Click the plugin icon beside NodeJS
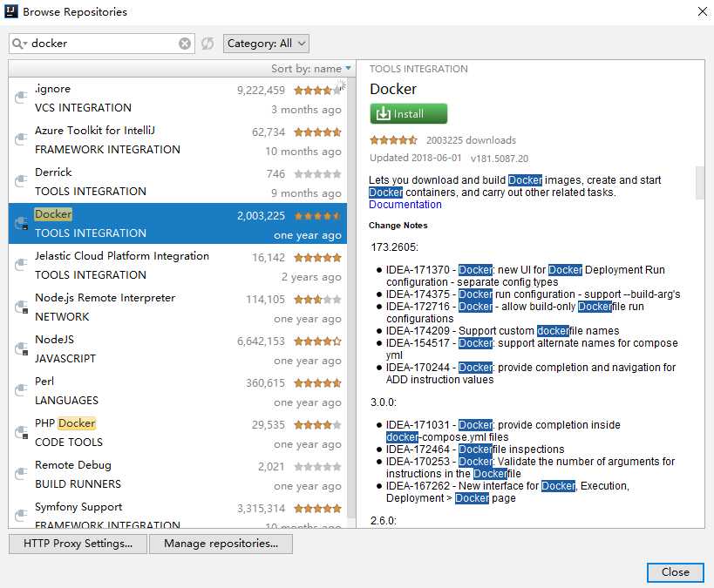The height and width of the screenshot is (588, 714). [x=22, y=348]
